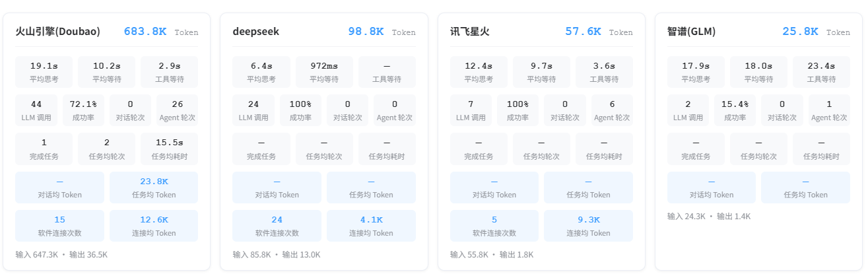This screenshot has width=868, height=274.
Task: Click the 输入 85.8K • 输出 13.0K footer
Action: (277, 254)
